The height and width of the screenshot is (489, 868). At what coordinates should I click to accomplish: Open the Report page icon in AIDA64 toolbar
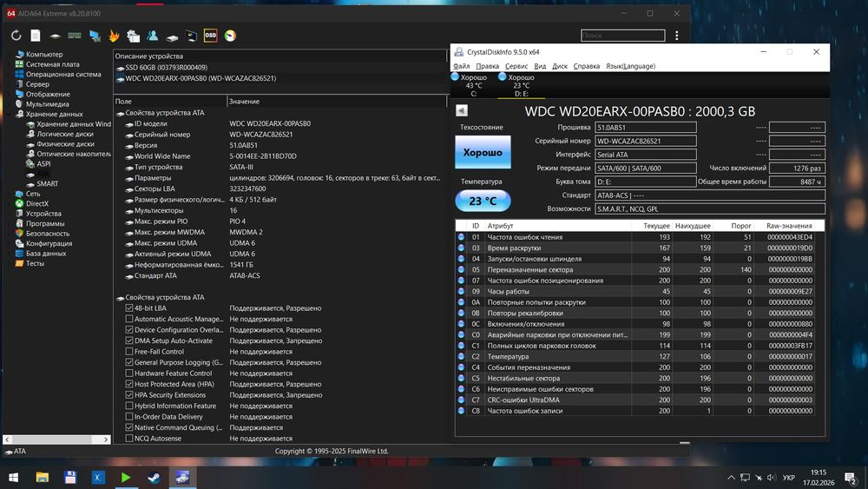point(36,36)
